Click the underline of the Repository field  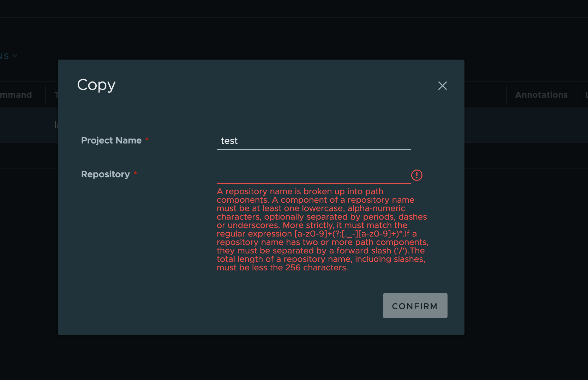(x=313, y=182)
